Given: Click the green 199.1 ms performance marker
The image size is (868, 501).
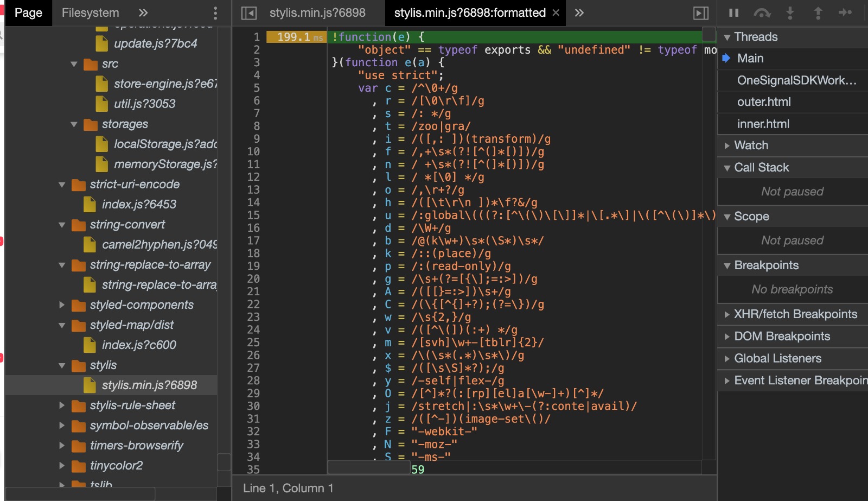Looking at the screenshot, I should [x=296, y=37].
